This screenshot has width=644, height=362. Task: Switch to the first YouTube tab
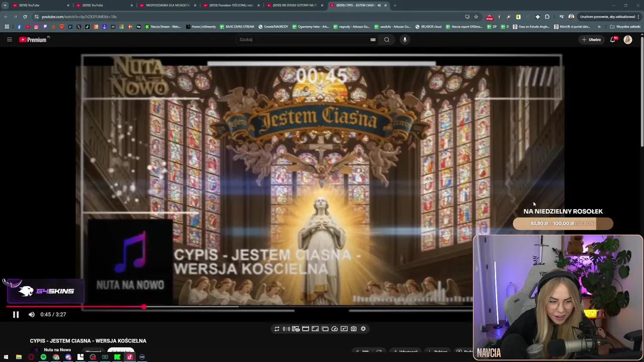[x=40, y=5]
